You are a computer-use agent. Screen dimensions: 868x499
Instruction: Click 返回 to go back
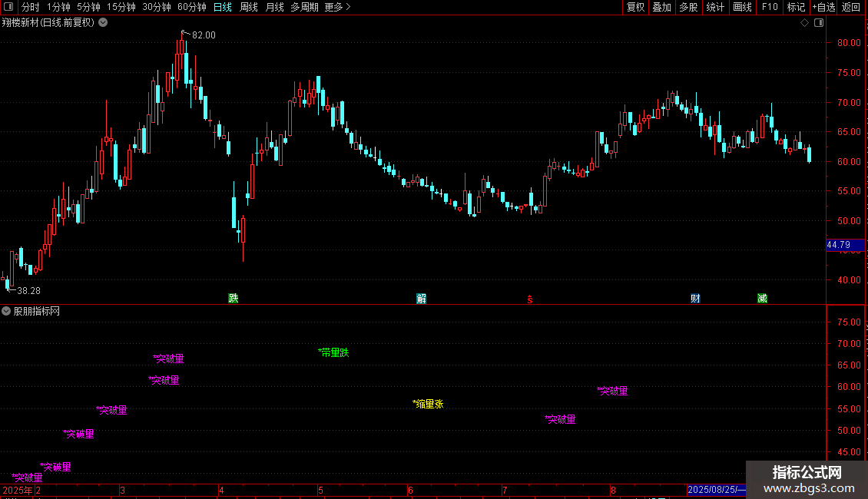[851, 7]
